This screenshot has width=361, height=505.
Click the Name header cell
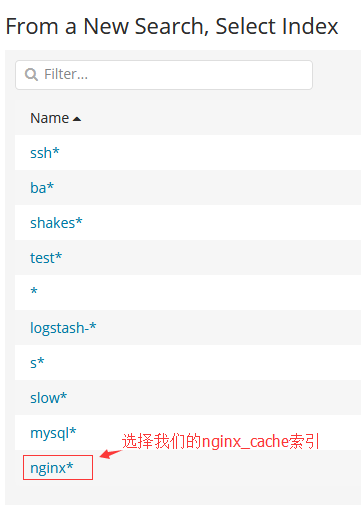[188, 118]
